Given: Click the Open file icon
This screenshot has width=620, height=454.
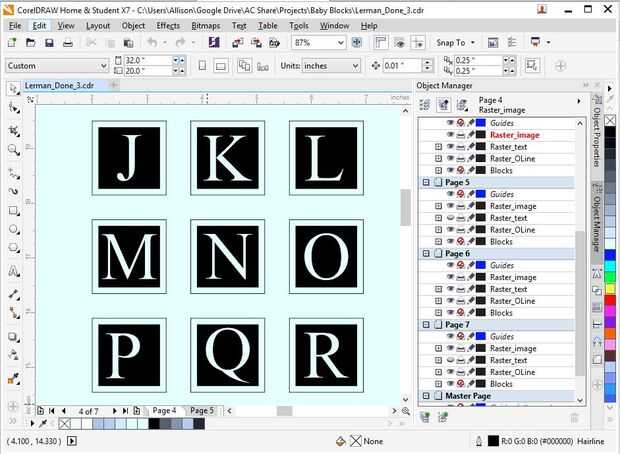Looking at the screenshot, I should point(31,42).
